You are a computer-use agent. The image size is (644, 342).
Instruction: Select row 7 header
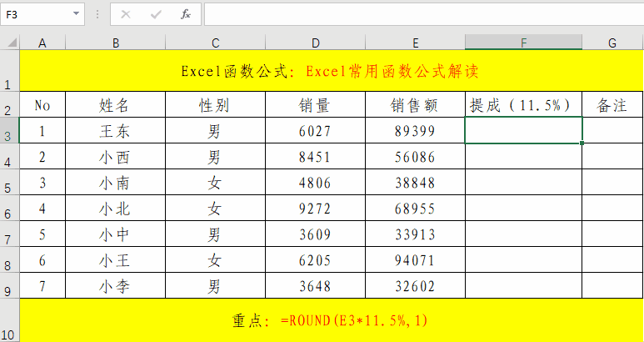coord(9,234)
